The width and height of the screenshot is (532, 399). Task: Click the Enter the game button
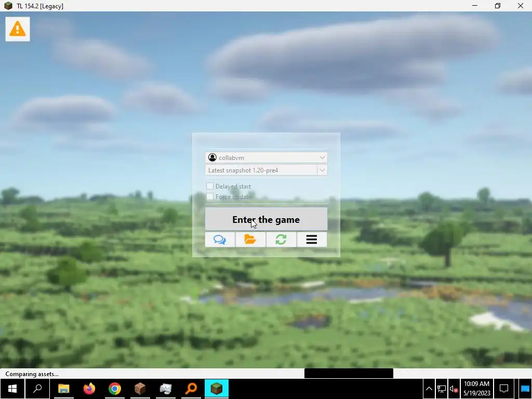coord(266,219)
